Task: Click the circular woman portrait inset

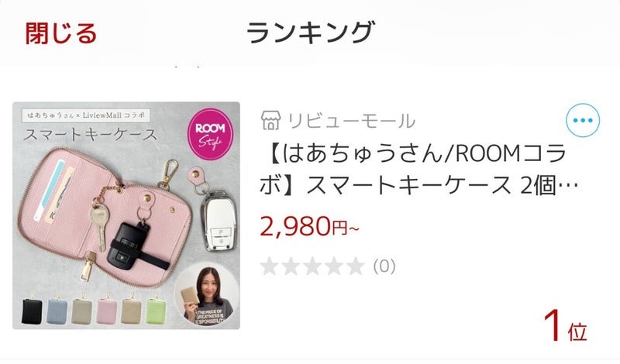Action: (206, 294)
